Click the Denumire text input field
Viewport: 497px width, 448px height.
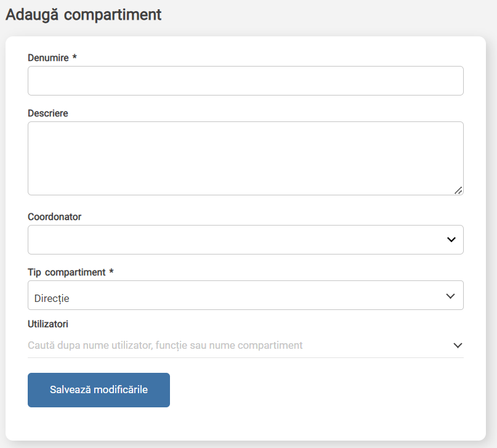[x=246, y=81]
